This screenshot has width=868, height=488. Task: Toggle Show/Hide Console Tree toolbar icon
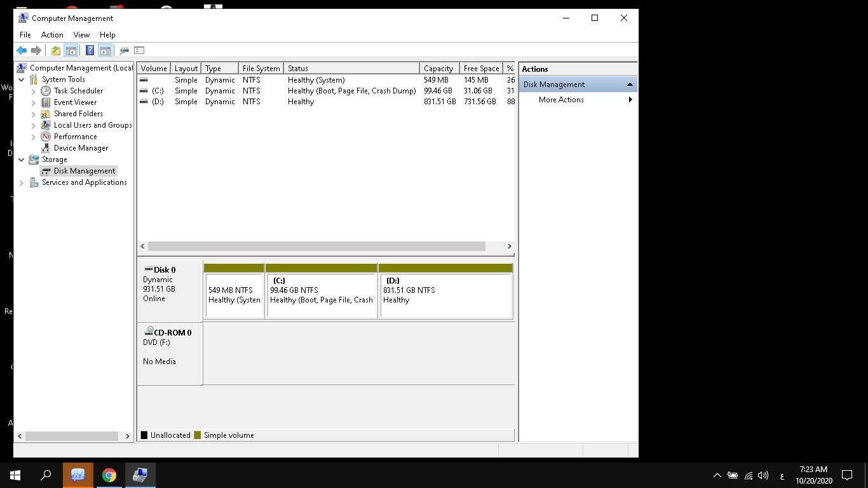coord(71,50)
